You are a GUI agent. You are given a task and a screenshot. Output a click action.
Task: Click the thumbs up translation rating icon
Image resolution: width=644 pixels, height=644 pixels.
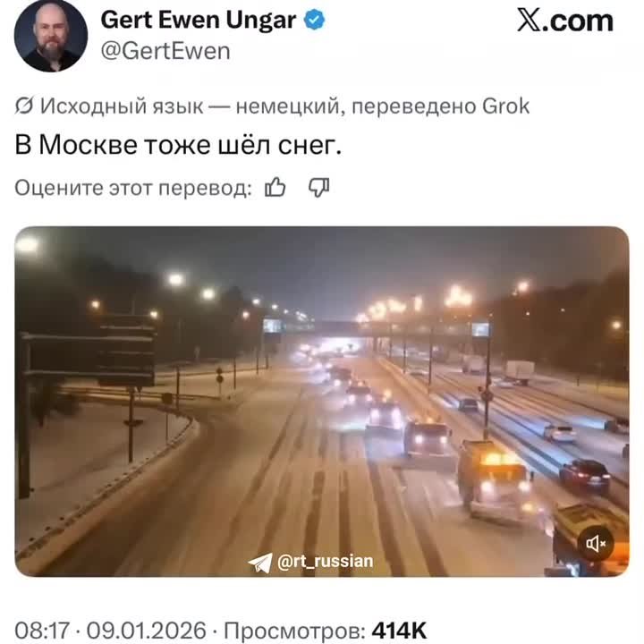click(275, 187)
